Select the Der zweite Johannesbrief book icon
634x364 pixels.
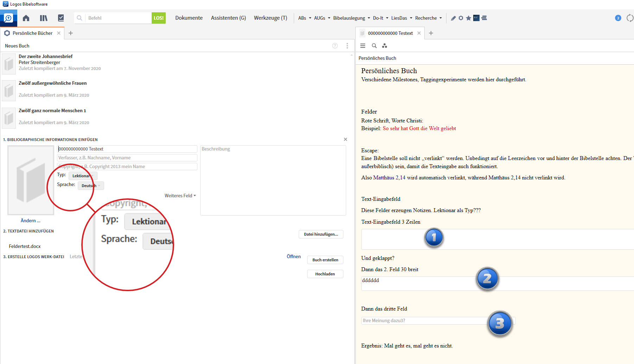tap(9, 64)
